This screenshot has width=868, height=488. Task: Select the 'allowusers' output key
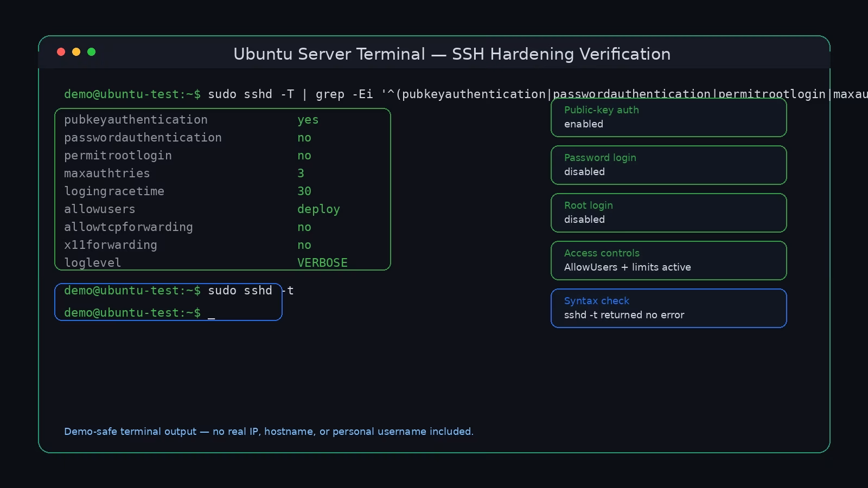pos(100,209)
